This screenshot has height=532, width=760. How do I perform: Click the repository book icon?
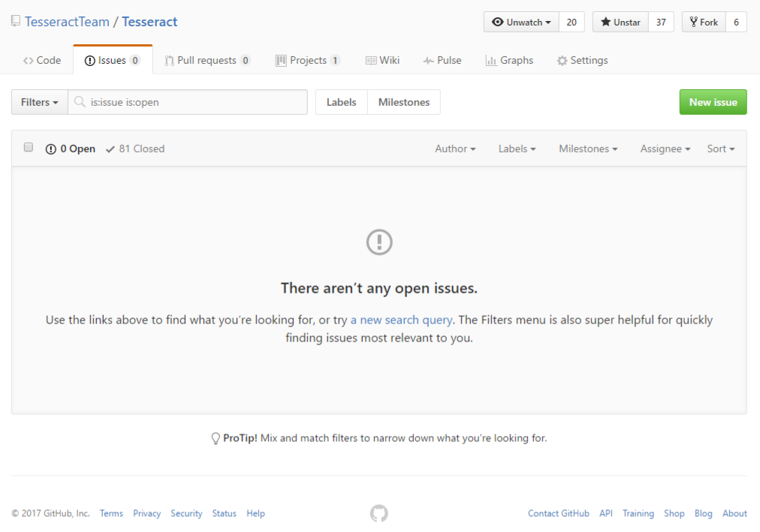(x=16, y=21)
